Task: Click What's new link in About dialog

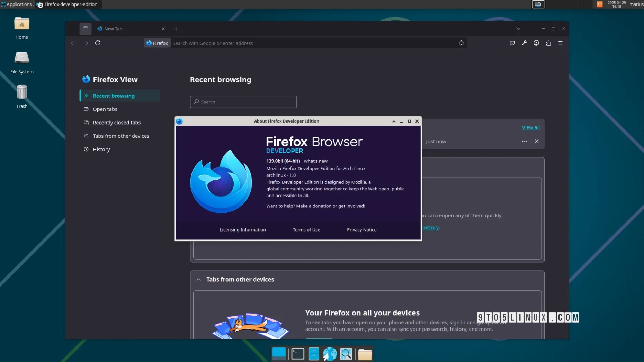Action: 315,161
